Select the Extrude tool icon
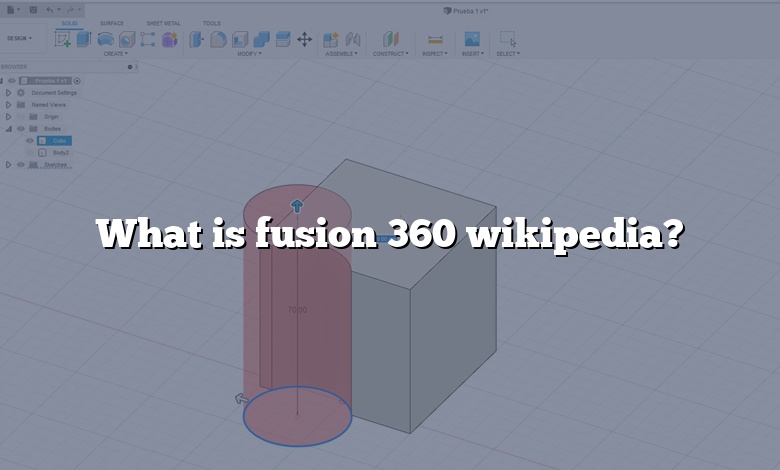The image size is (780, 470). tap(84, 39)
